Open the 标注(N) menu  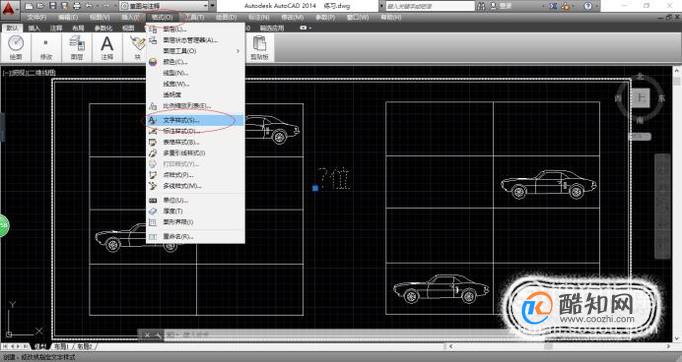pyautogui.click(x=258, y=17)
